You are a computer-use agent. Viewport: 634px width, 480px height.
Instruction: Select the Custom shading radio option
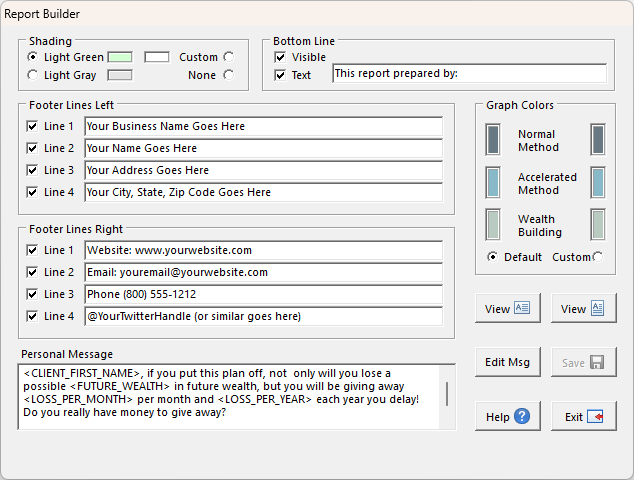pos(229,57)
